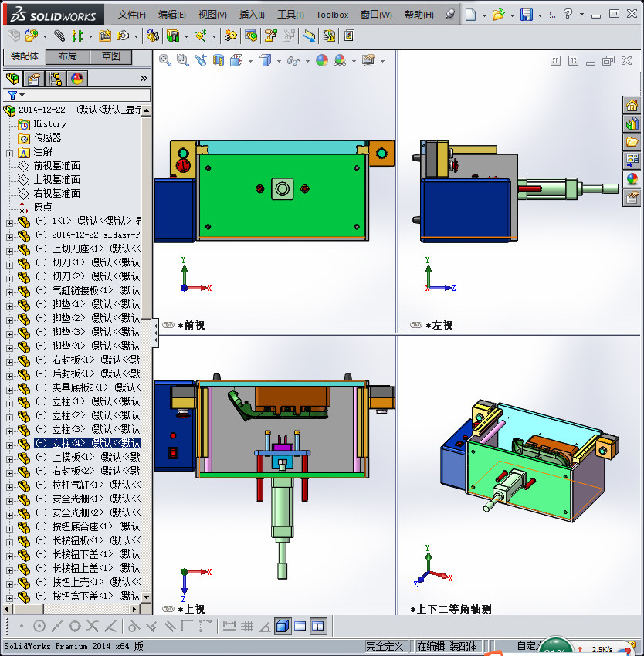
Task: Open the 文件(F) menu
Action: coord(131,15)
